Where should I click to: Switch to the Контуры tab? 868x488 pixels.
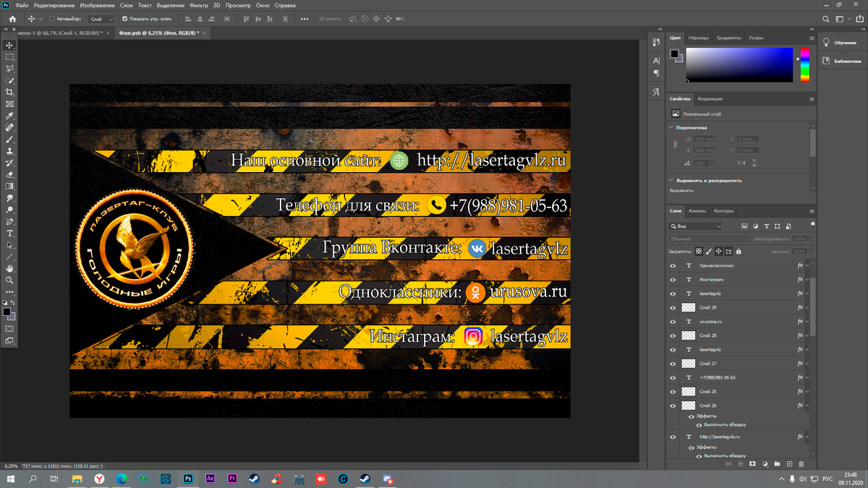(724, 211)
